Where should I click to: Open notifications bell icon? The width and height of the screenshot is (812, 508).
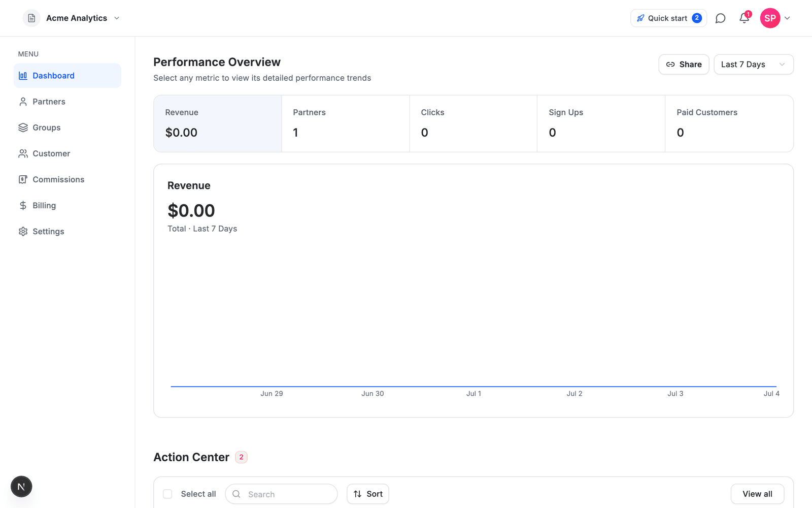744,18
